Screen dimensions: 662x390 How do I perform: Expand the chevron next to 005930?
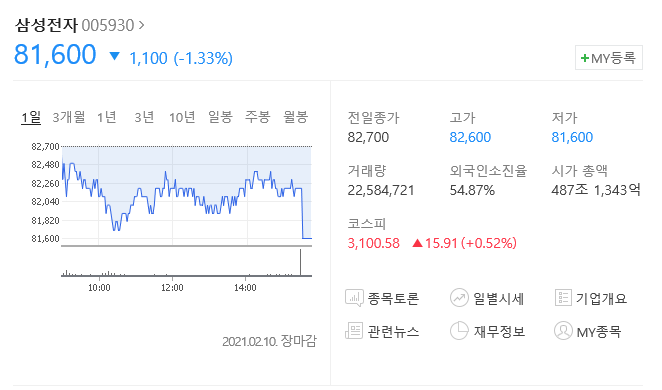(x=141, y=25)
